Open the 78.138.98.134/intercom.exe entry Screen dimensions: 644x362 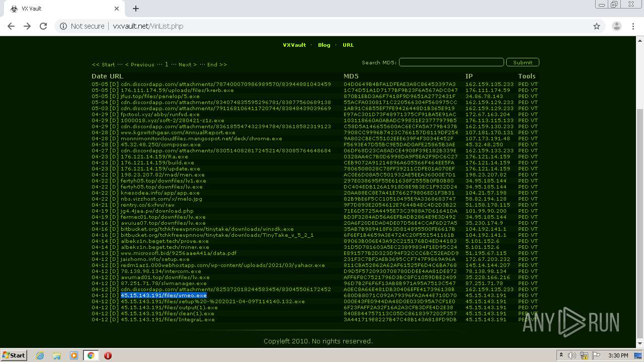[x=161, y=271]
